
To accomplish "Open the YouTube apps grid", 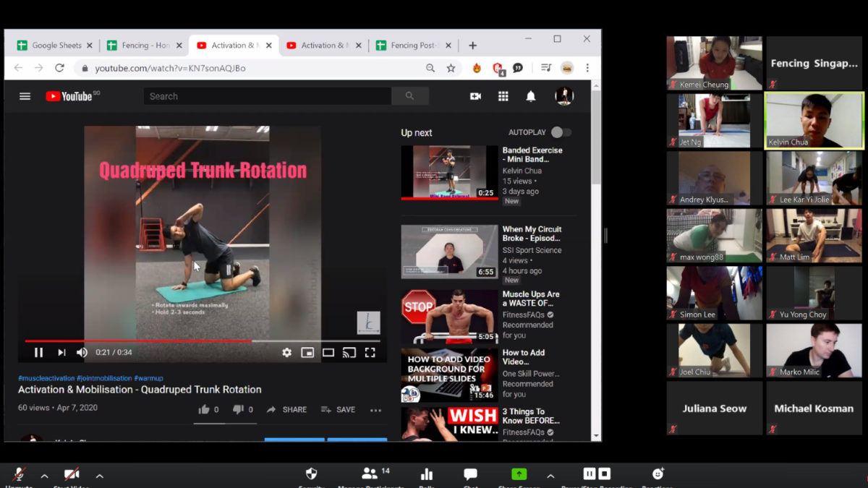I will tap(503, 96).
